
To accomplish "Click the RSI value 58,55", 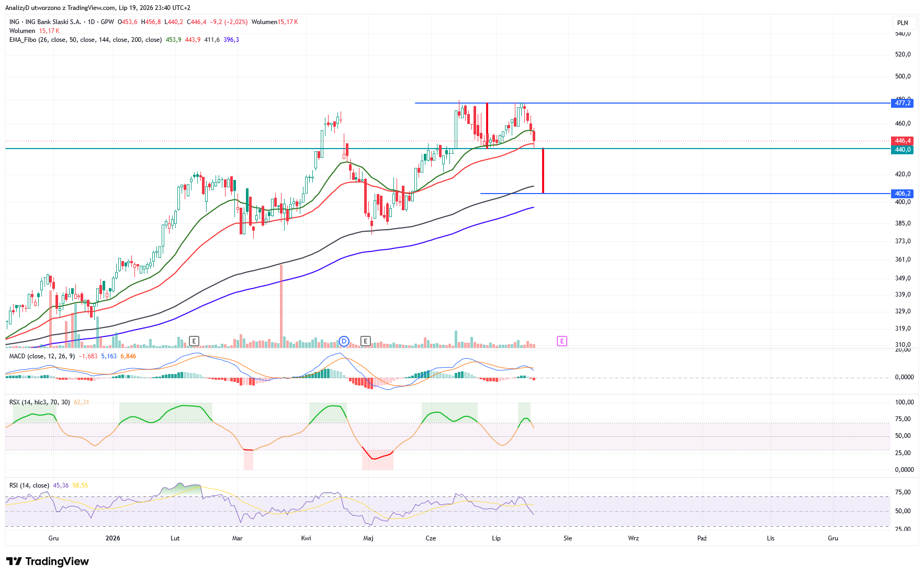I will (80, 485).
